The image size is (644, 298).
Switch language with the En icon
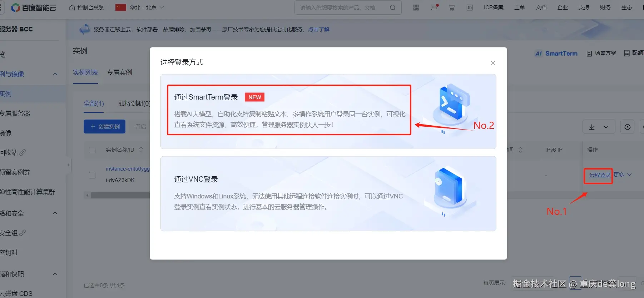470,7
